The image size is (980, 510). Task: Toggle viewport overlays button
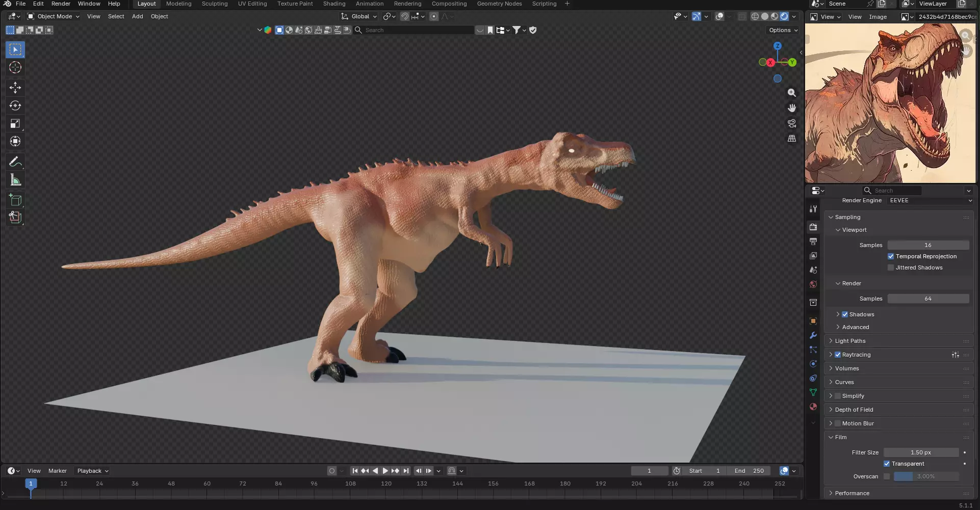(719, 16)
